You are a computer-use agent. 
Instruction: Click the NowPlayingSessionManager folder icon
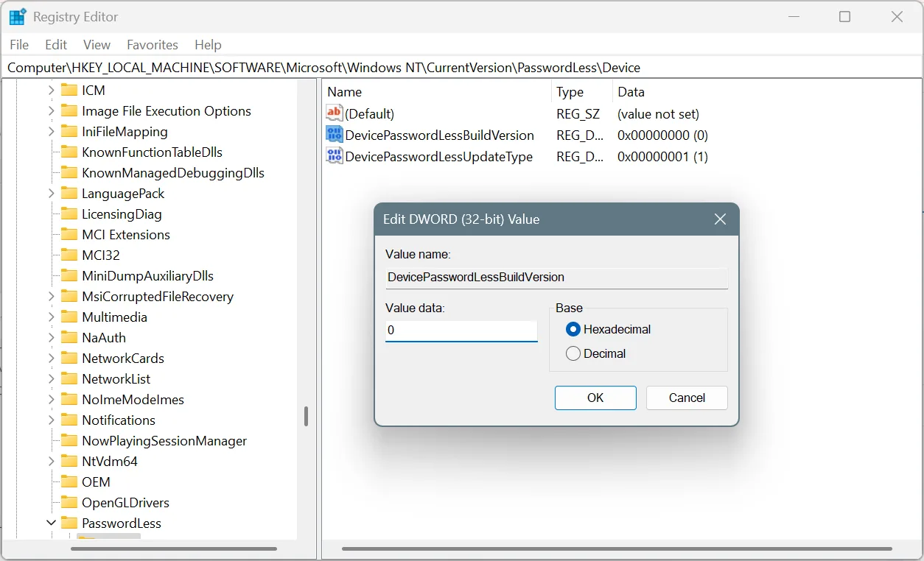click(69, 440)
